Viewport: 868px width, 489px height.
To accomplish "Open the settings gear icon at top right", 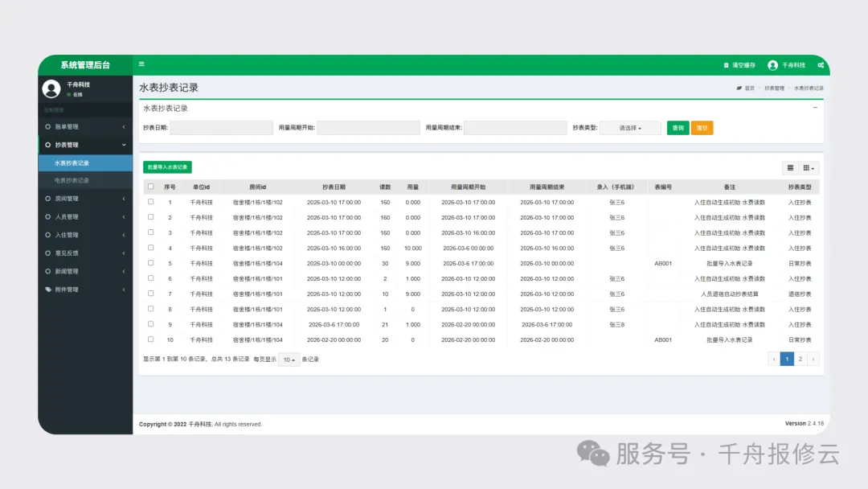I will (x=821, y=65).
